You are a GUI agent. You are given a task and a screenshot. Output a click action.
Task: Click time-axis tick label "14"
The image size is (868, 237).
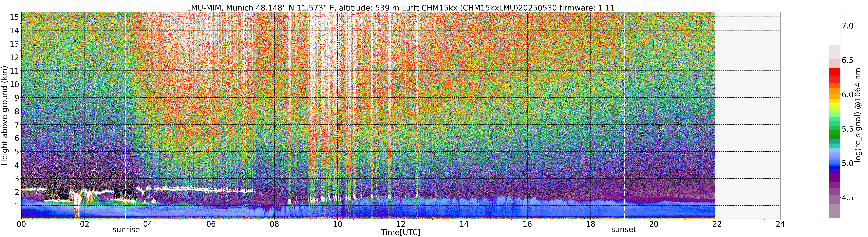464,224
